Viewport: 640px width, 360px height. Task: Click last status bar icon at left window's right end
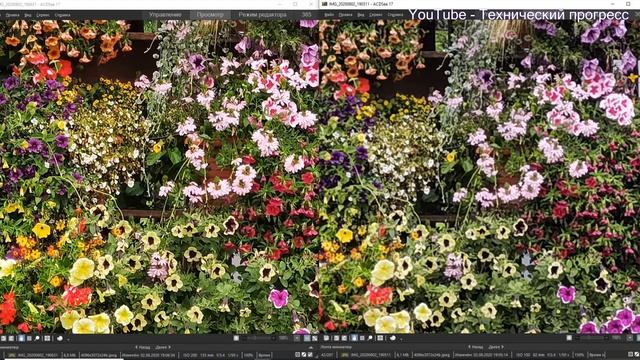point(310,354)
